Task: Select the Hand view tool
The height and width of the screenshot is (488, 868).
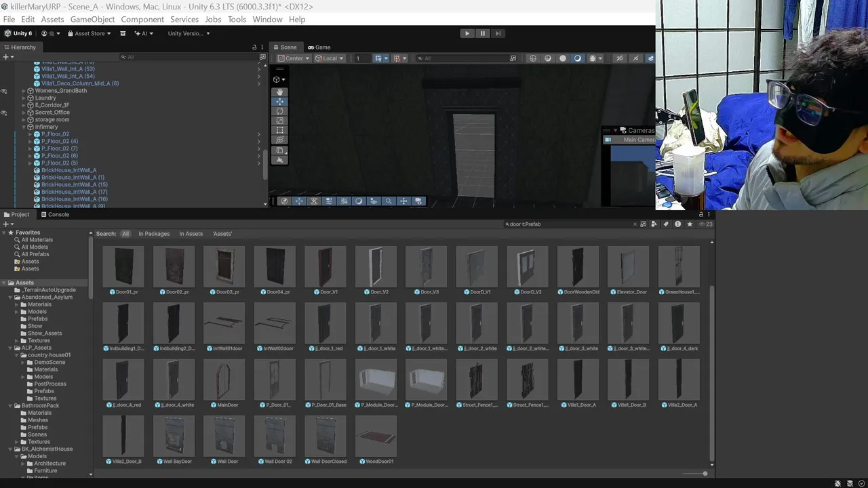Action: (280, 92)
